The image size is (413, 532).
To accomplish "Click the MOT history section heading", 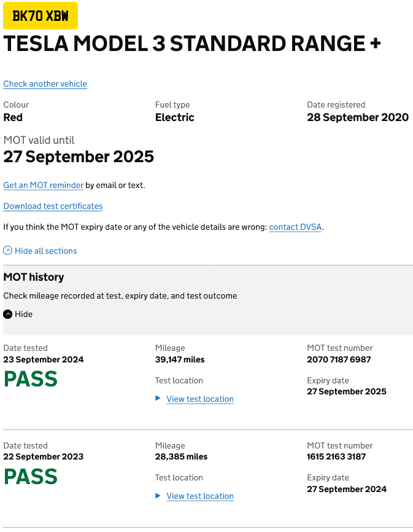I will click(34, 277).
